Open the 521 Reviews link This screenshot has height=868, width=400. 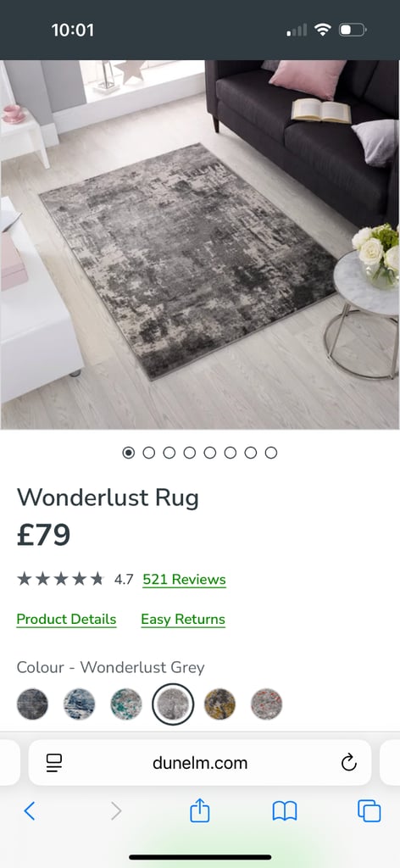point(184,580)
